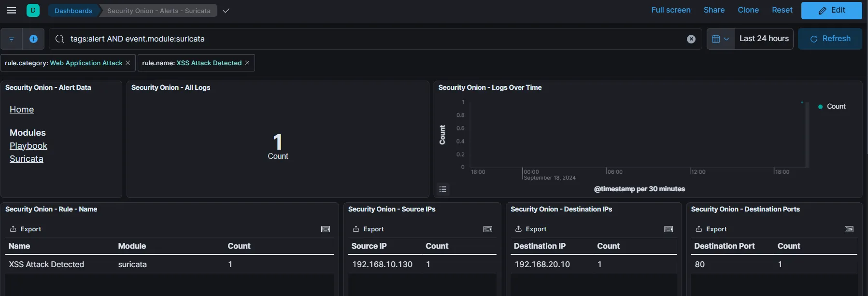This screenshot has width=868, height=296.
Task: Expand the dashboard breadcrumb checkmark dropdown
Action: 226,11
